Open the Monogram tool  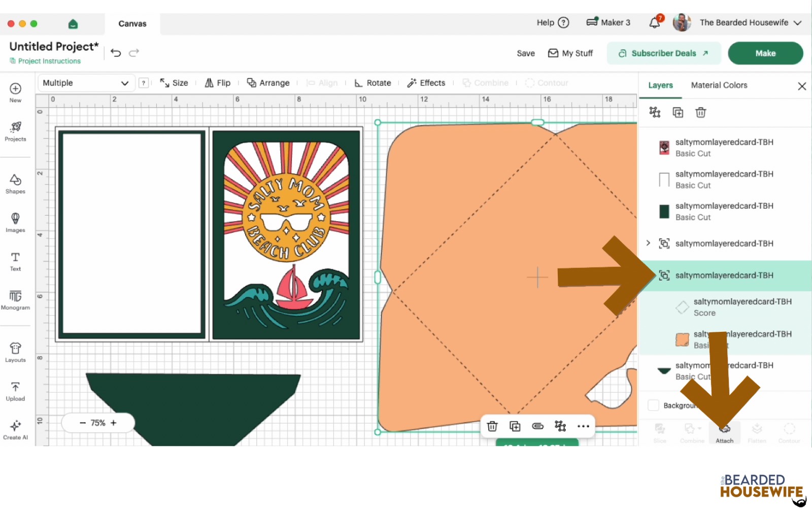tap(15, 300)
